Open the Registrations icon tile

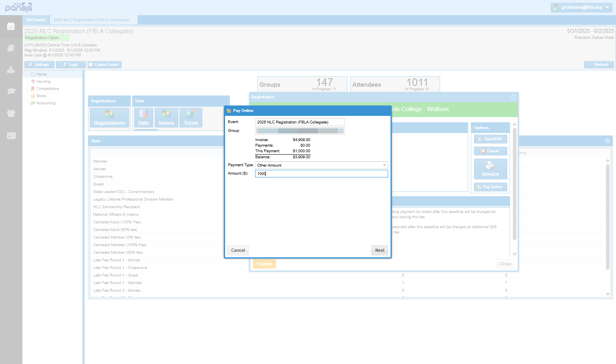[x=109, y=117]
